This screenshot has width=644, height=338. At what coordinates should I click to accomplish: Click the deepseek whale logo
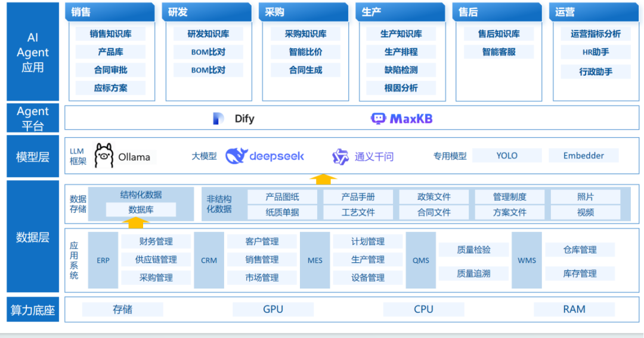(237, 156)
